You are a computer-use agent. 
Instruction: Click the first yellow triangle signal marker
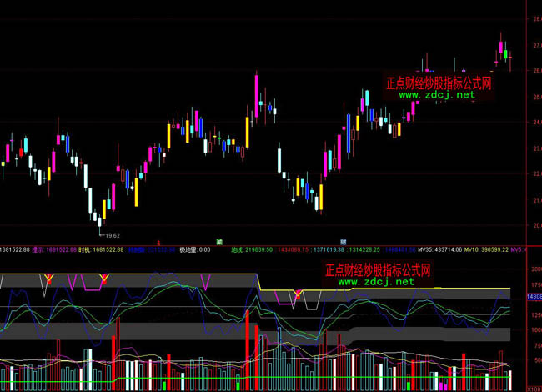(x=48, y=277)
